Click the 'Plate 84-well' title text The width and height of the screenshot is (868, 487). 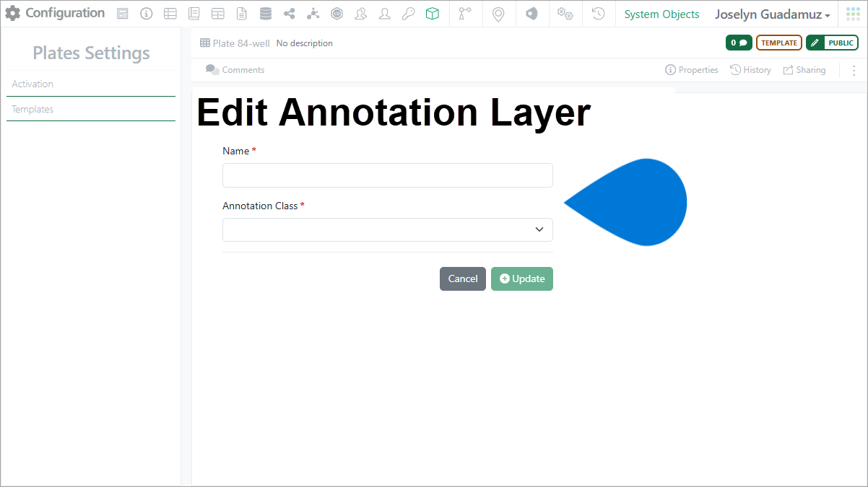[x=241, y=43]
